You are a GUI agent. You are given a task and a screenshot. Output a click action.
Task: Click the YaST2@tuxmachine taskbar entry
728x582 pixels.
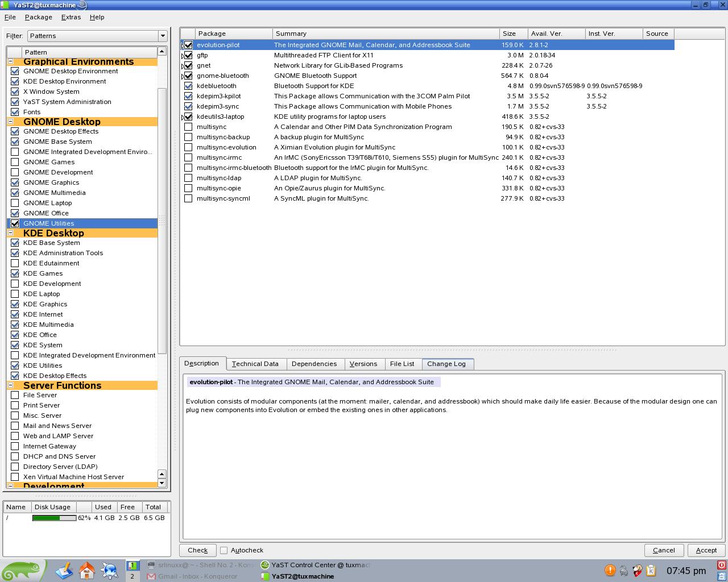(x=315, y=576)
